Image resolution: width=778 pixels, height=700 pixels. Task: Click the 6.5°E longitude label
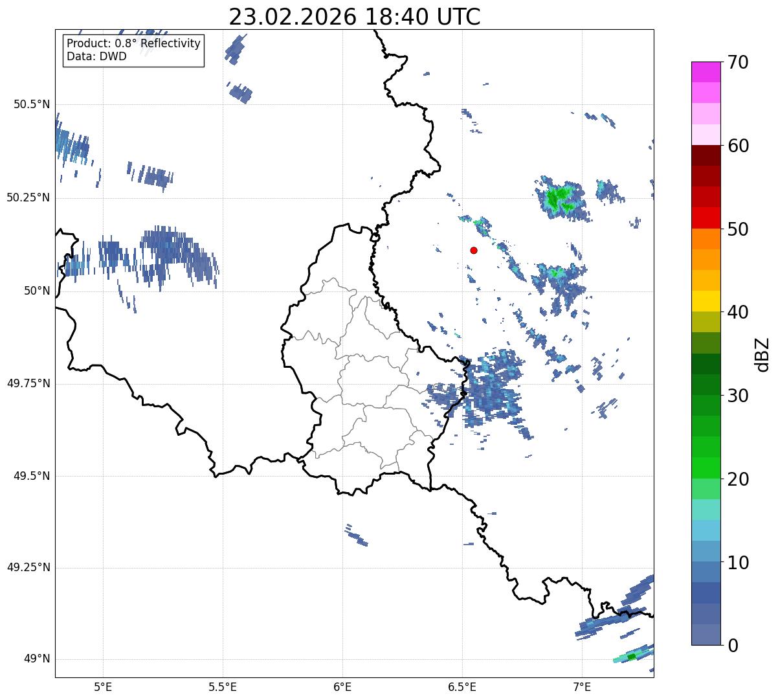point(462,686)
